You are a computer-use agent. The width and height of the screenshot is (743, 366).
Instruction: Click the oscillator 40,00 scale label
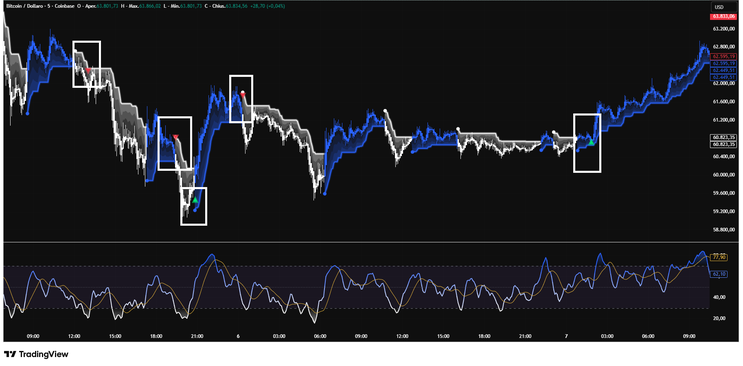[719, 297]
